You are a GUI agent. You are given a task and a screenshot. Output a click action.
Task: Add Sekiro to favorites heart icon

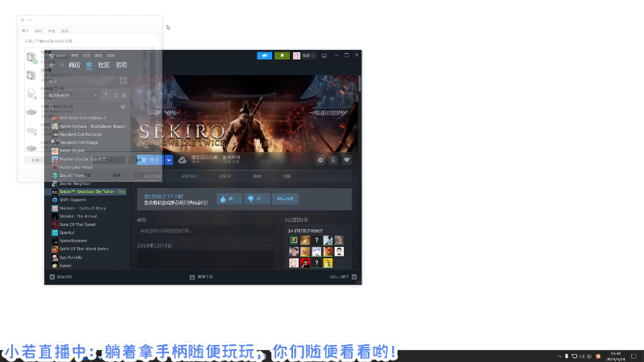coord(347,160)
